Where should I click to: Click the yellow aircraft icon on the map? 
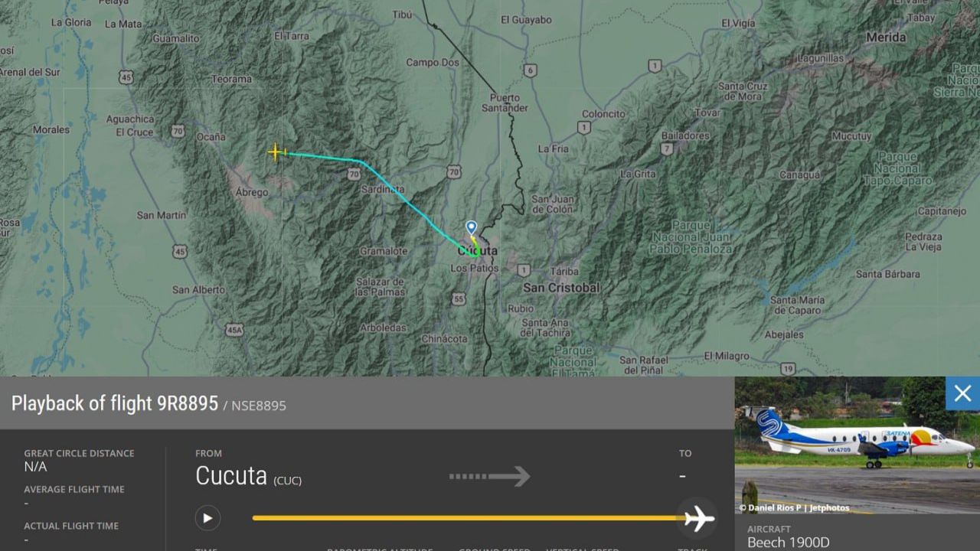point(276,152)
